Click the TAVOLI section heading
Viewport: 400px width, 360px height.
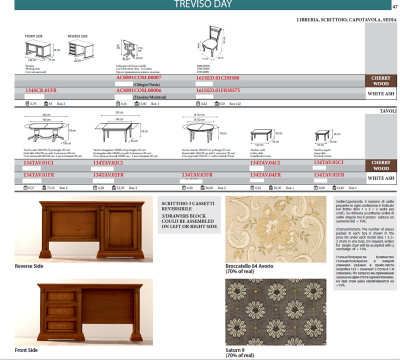388,111
